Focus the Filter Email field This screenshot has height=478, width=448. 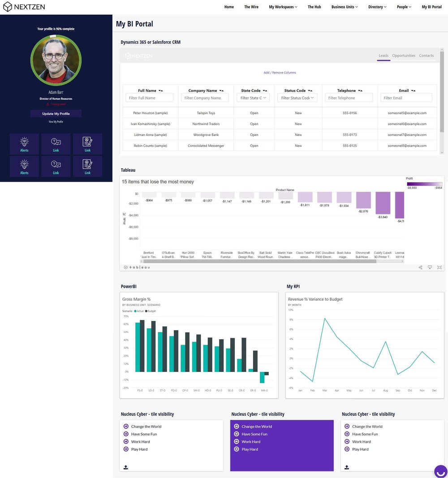click(x=406, y=98)
